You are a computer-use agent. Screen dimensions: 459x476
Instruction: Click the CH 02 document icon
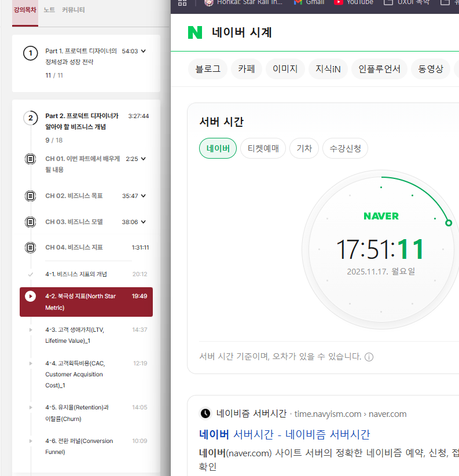click(x=30, y=196)
